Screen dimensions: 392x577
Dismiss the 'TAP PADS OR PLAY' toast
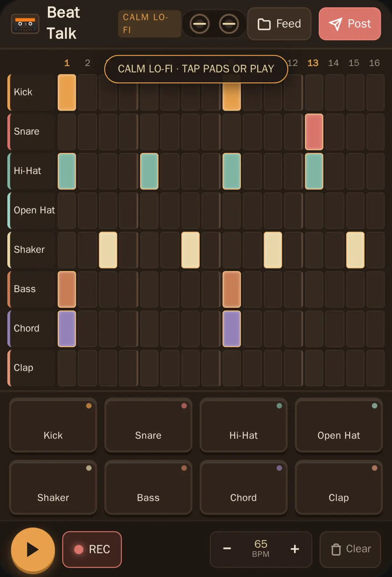(x=196, y=69)
